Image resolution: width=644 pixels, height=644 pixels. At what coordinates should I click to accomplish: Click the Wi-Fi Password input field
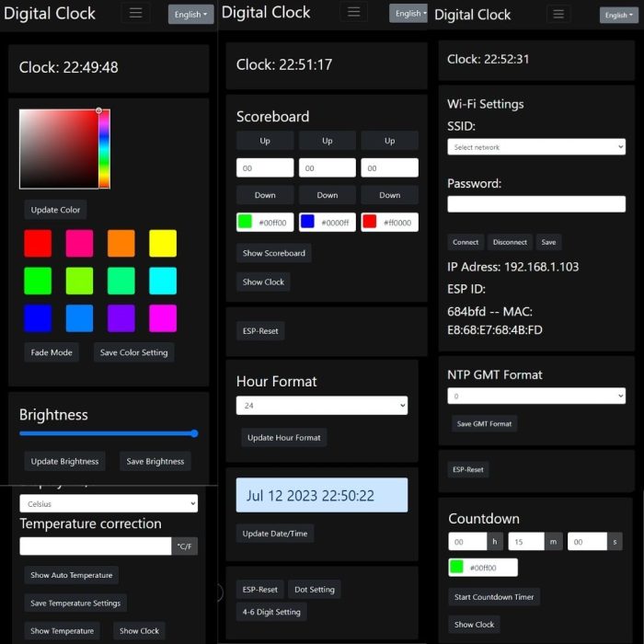536,204
